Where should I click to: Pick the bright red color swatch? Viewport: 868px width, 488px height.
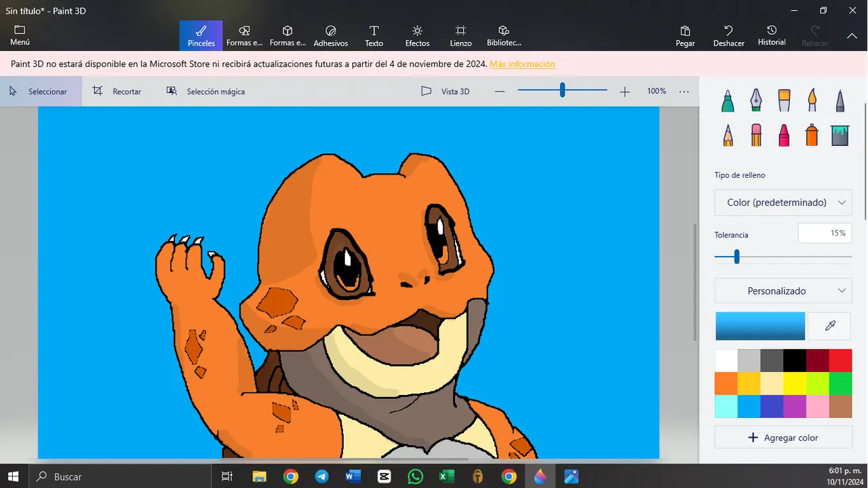(x=841, y=360)
